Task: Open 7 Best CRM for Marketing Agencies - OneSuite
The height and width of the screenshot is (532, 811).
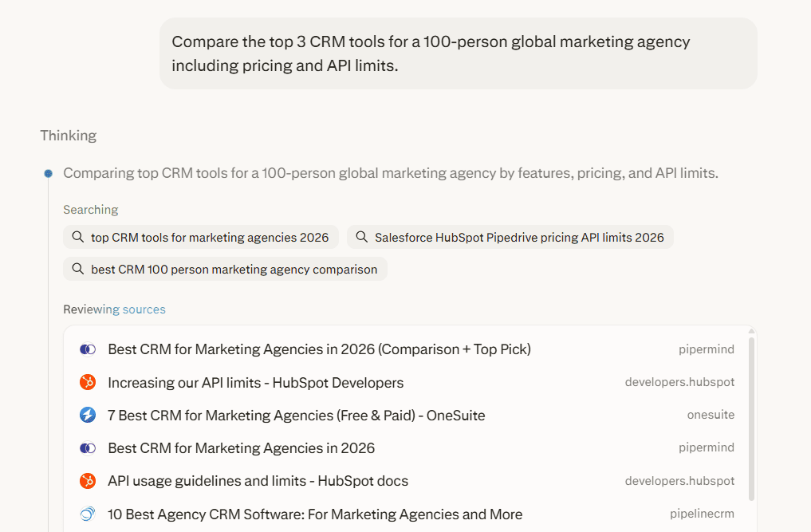Action: 297,416
